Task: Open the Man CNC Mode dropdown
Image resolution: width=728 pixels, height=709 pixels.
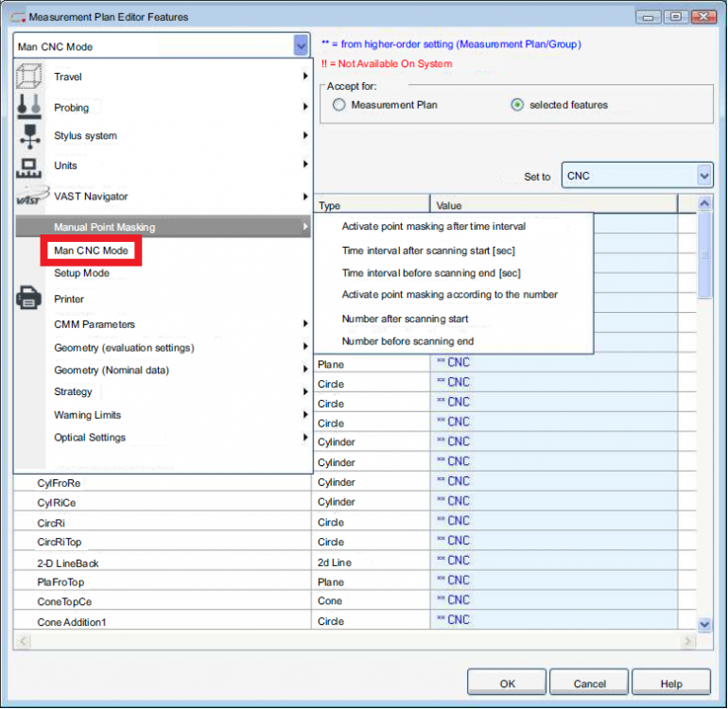Action: coord(301,45)
